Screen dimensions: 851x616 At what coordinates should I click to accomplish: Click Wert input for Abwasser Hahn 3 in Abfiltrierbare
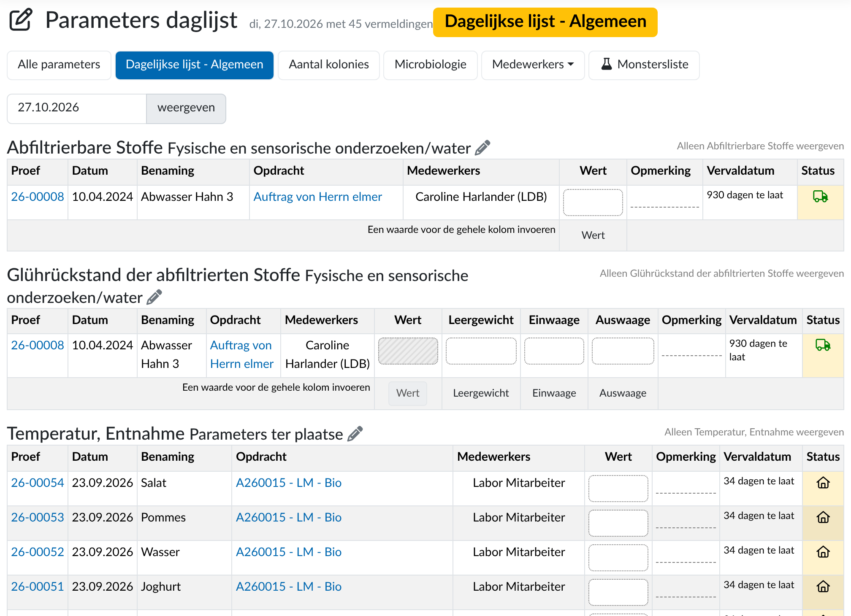[593, 203]
